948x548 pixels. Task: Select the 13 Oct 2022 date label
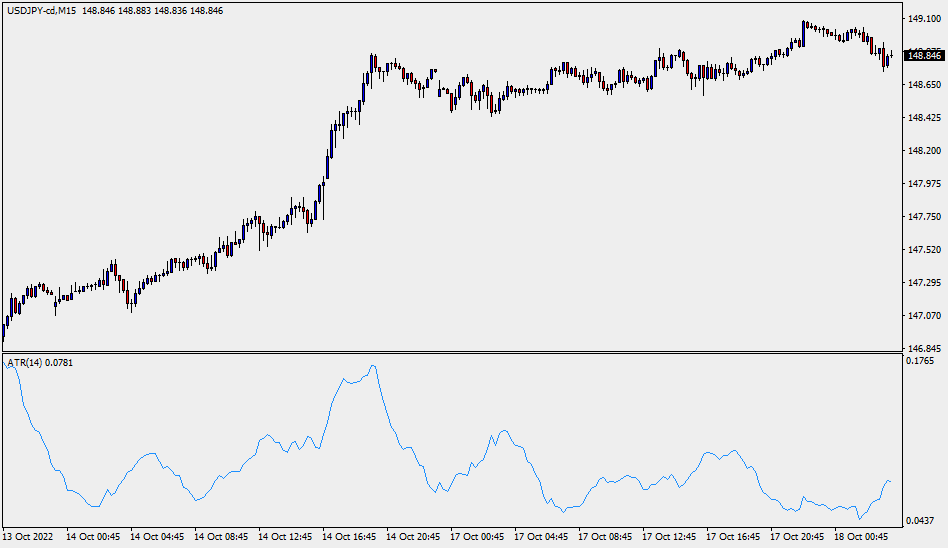click(30, 537)
